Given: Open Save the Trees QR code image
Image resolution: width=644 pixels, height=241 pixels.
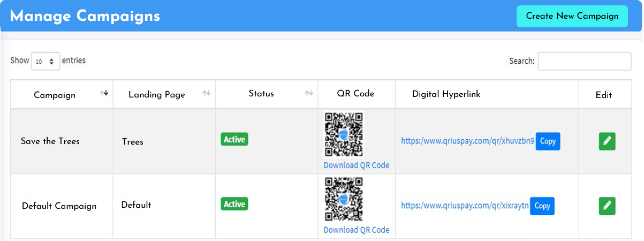Looking at the screenshot, I should click(343, 134).
